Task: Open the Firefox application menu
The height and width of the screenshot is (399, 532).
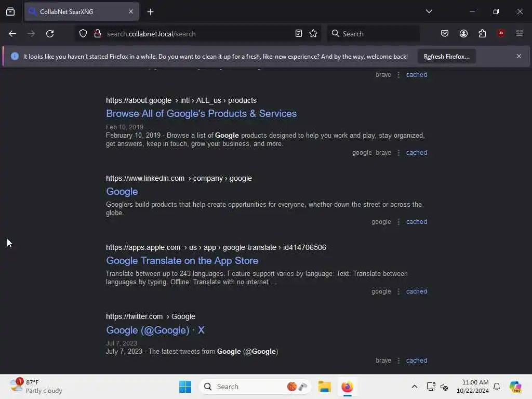Action: coord(520,33)
